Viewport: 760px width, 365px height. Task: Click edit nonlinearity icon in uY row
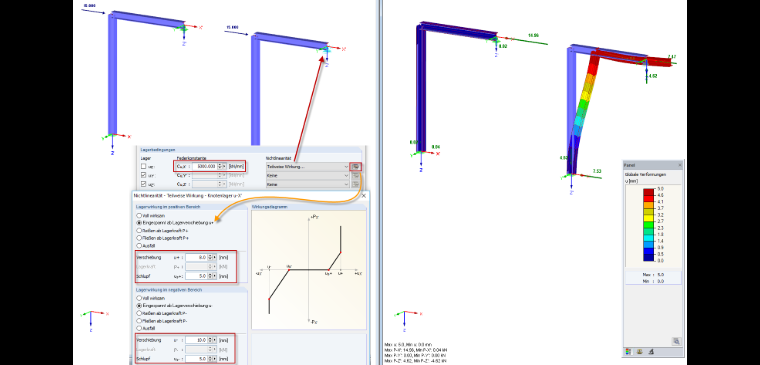tap(355, 175)
